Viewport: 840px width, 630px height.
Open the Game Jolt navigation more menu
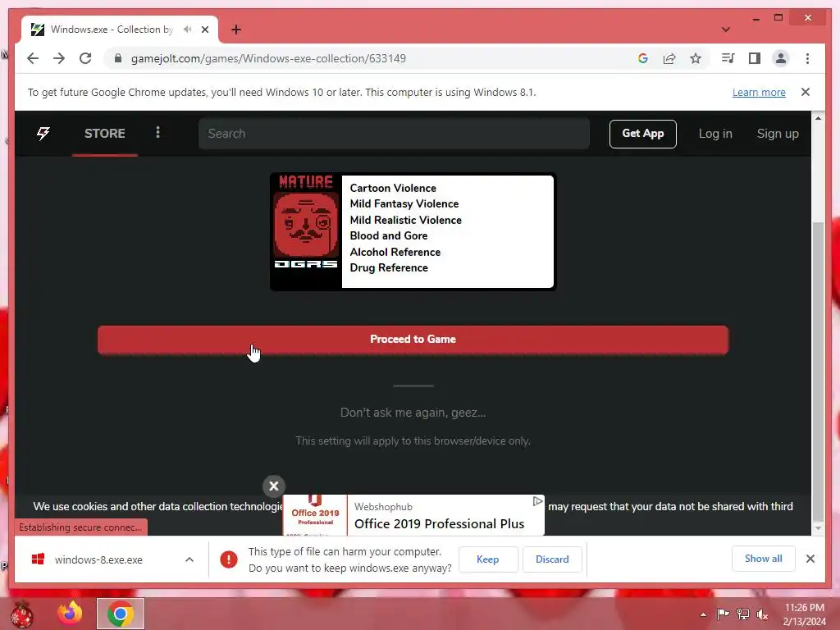click(x=157, y=132)
